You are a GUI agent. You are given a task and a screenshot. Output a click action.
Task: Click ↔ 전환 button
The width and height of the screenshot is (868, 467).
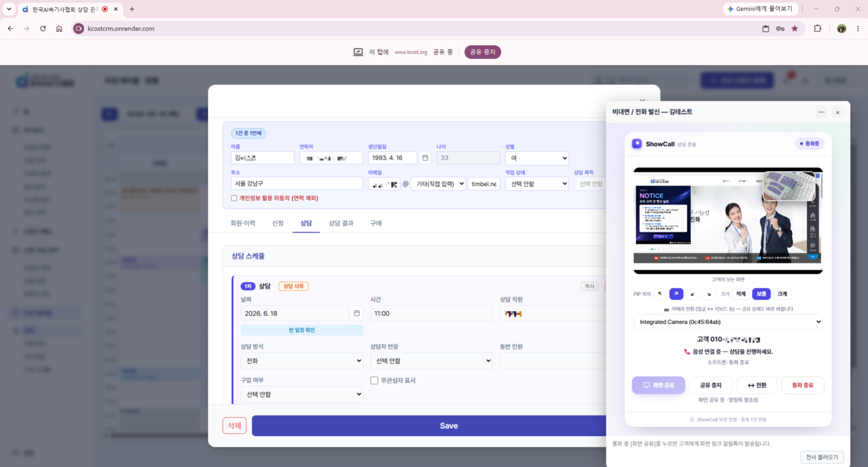757,385
